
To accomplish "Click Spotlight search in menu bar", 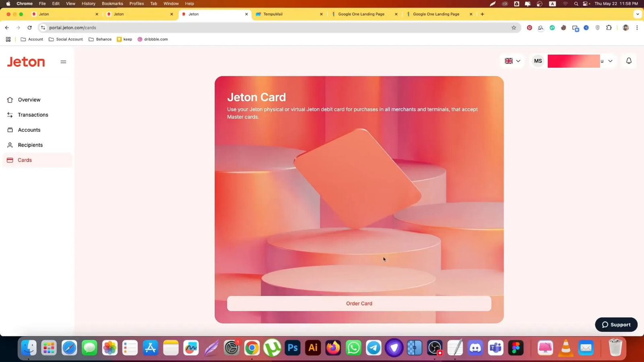I will click(x=576, y=4).
